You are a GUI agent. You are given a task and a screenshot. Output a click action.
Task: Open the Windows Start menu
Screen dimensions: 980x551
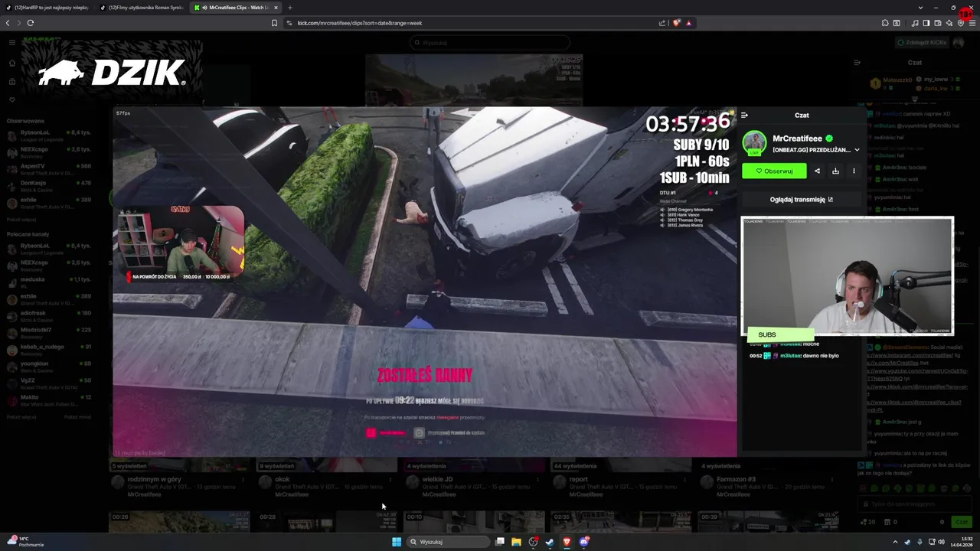coord(397,542)
